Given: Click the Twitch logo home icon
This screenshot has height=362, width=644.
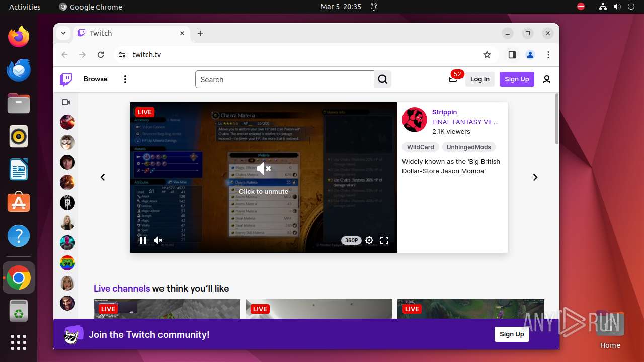Looking at the screenshot, I should [x=66, y=79].
